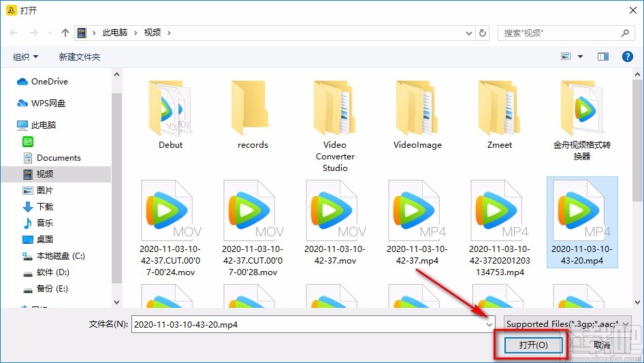Refresh the current folder view
This screenshot has height=363, width=644.
pyautogui.click(x=483, y=33)
